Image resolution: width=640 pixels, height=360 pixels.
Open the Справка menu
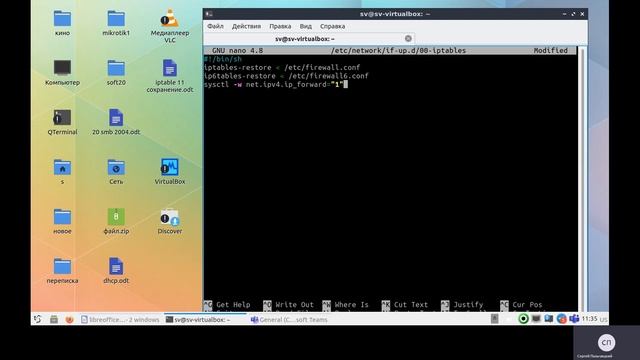click(x=332, y=26)
